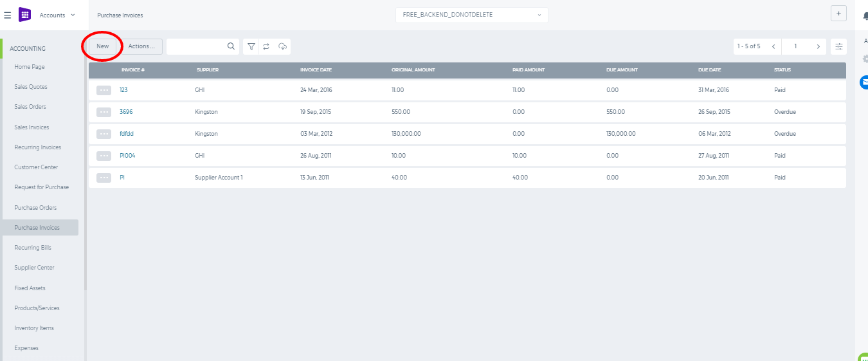Image resolution: width=868 pixels, height=361 pixels.
Task: Open Supplier Center
Action: 35,268
